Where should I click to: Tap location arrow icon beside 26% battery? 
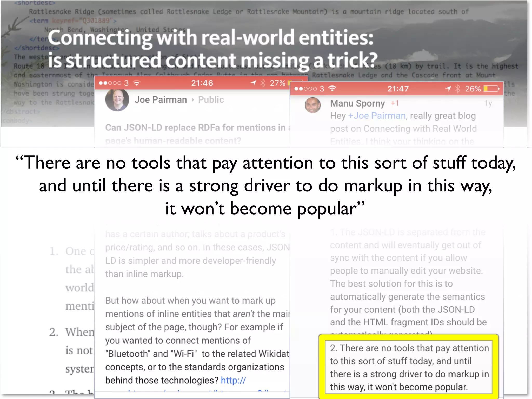click(x=448, y=89)
